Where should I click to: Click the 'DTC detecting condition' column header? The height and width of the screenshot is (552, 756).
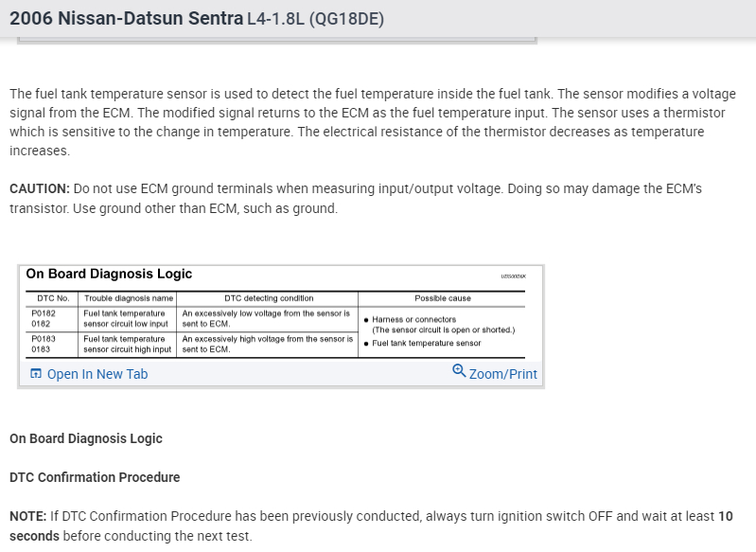click(x=269, y=298)
